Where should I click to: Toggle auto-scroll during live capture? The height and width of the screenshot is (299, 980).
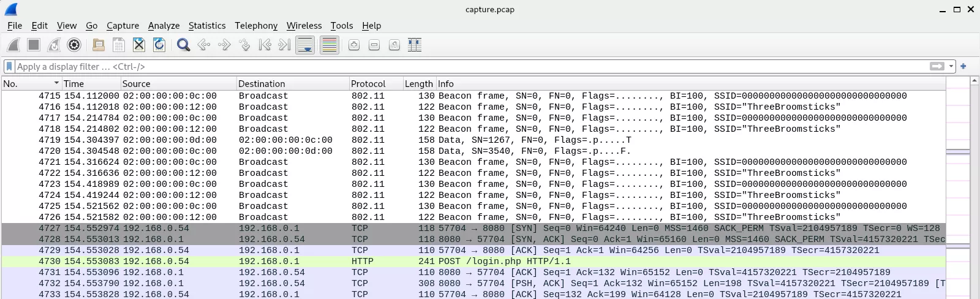[305, 45]
